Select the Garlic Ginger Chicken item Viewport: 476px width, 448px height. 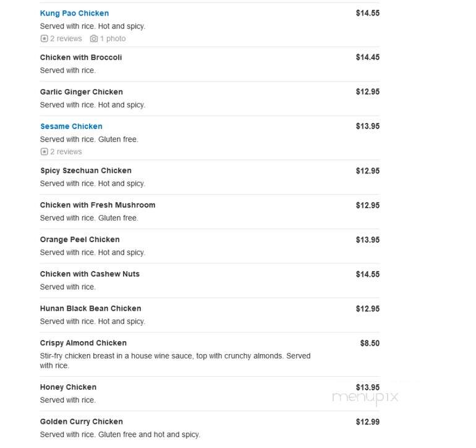tap(82, 92)
